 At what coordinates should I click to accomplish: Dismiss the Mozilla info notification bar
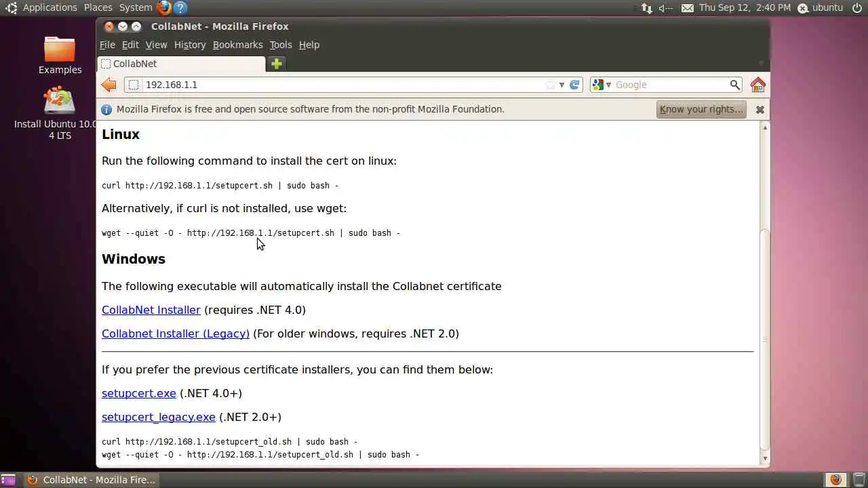tap(759, 109)
